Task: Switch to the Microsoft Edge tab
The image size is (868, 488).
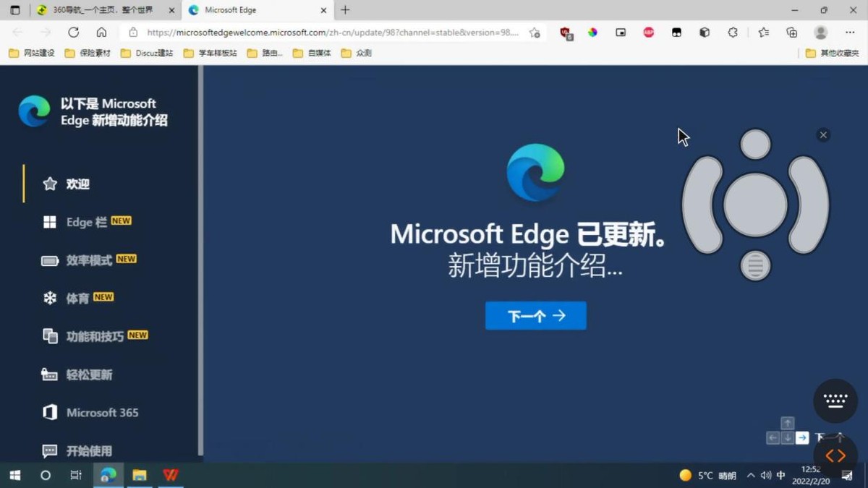Action: click(258, 10)
